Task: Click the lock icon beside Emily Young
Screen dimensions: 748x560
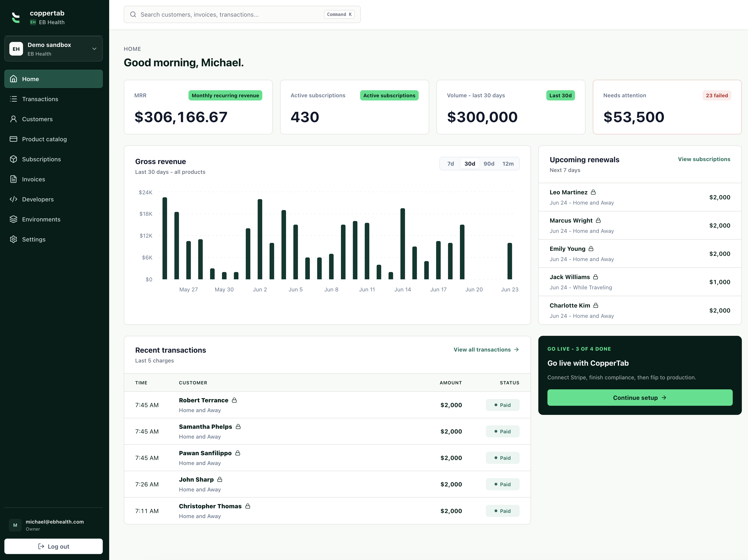Action: tap(591, 248)
